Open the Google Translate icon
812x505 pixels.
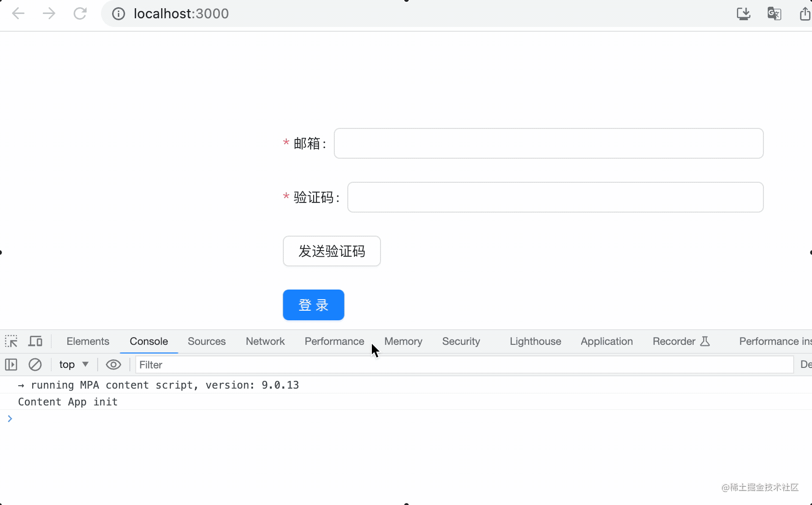[x=774, y=13]
